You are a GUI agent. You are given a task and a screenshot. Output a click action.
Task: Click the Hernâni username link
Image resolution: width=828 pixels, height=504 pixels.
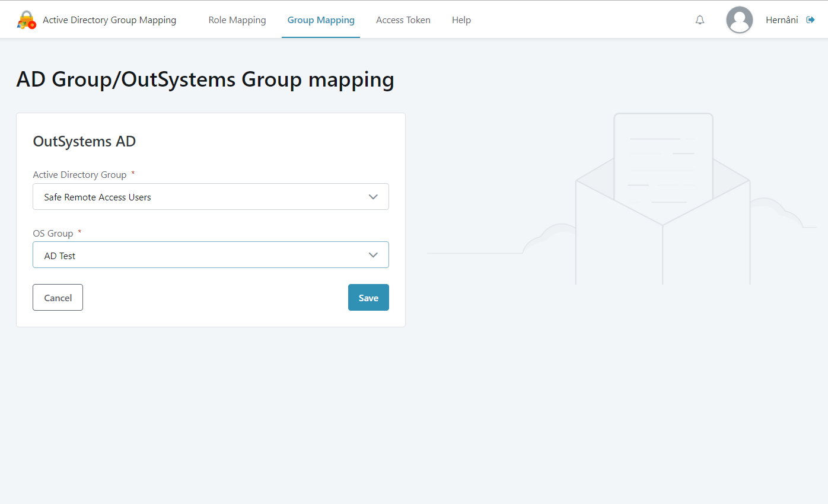pyautogui.click(x=782, y=20)
